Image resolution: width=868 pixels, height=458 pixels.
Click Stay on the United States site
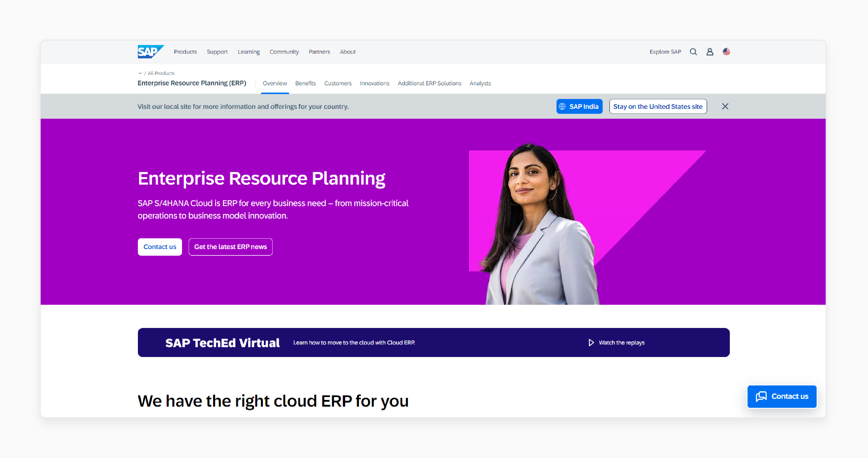[x=658, y=107]
